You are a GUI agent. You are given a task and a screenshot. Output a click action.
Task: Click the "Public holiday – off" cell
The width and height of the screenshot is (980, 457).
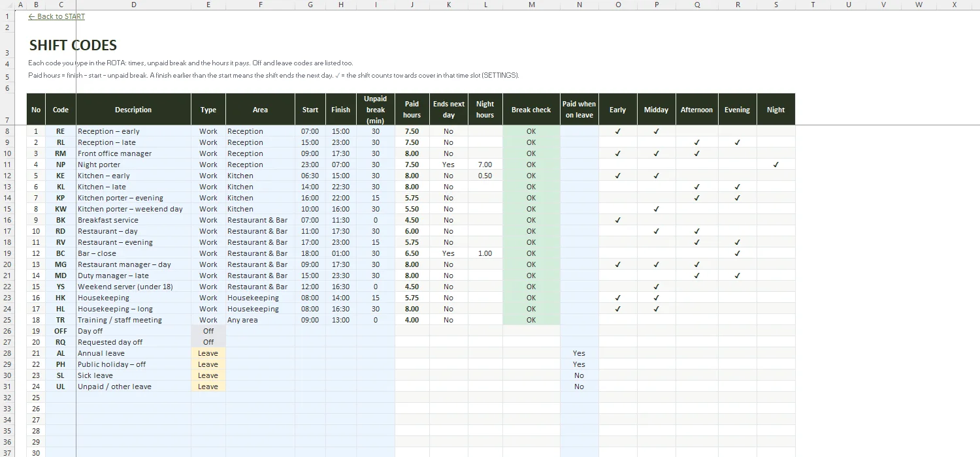(133, 364)
